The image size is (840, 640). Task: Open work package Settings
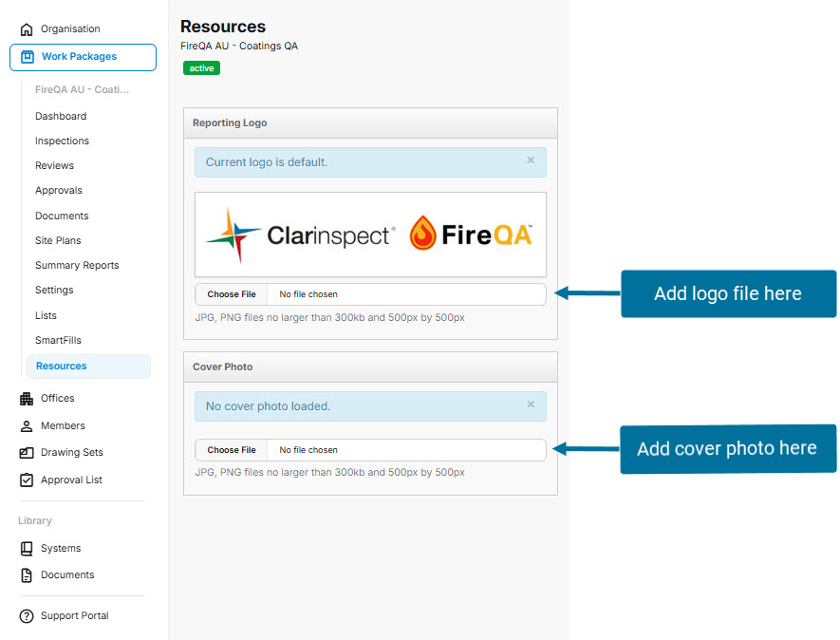(54, 290)
